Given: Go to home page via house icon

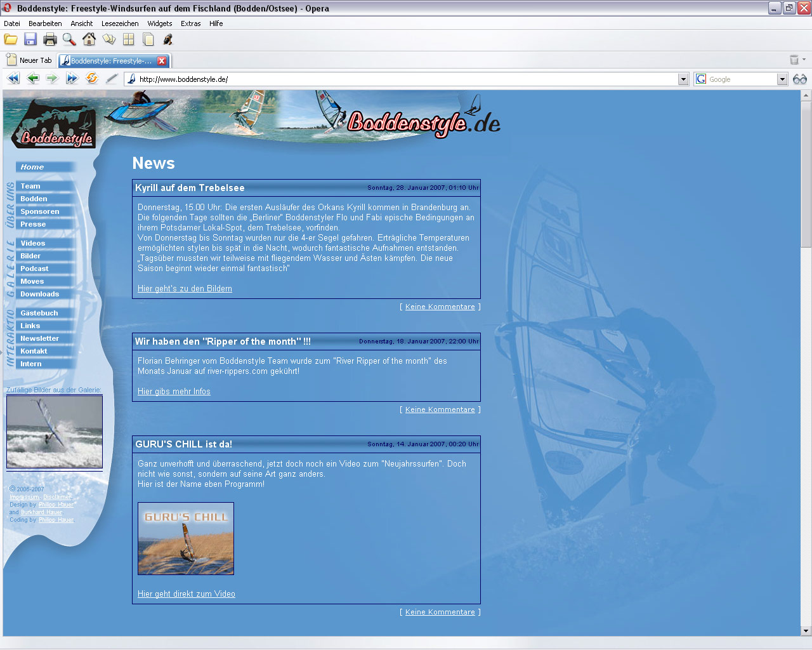Looking at the screenshot, I should 89,39.
